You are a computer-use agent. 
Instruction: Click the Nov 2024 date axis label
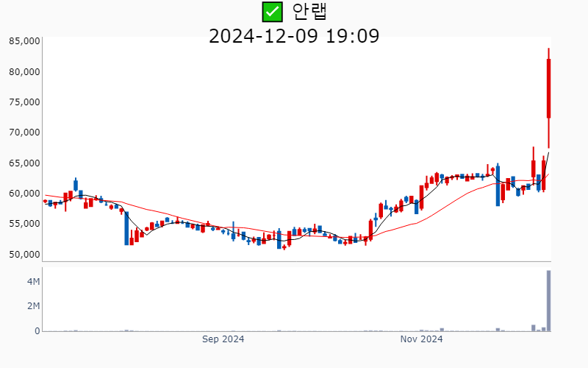tap(421, 339)
